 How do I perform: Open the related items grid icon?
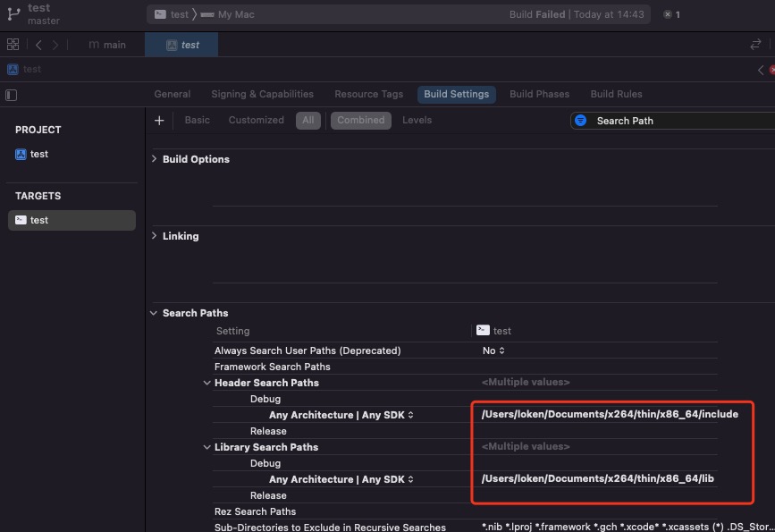coord(13,45)
